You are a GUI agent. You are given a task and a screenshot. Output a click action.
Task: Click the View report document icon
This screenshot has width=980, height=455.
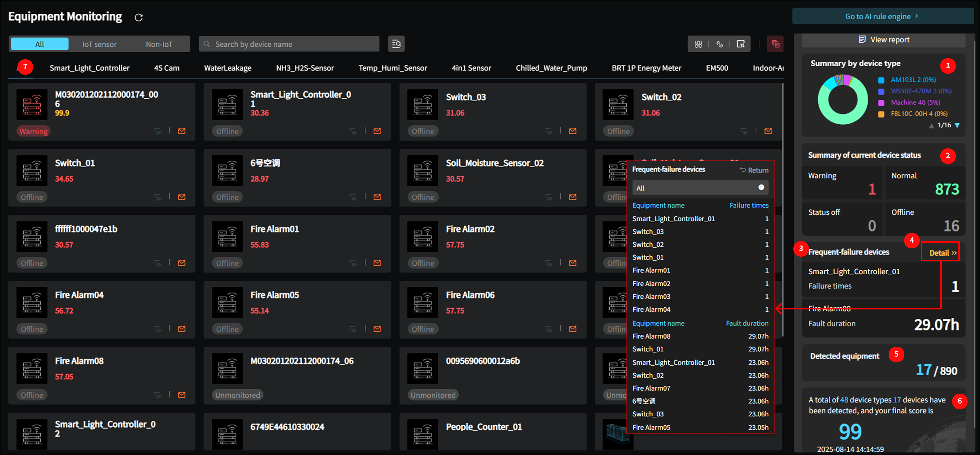862,39
